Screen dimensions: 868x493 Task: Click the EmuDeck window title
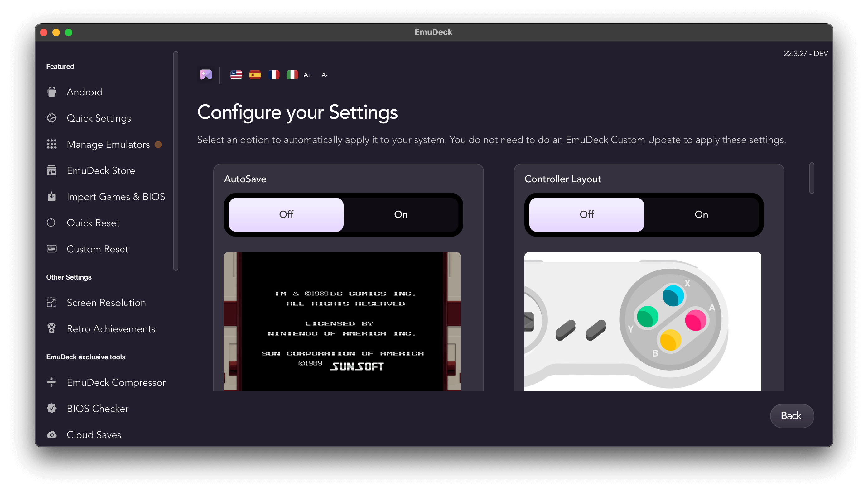(433, 32)
